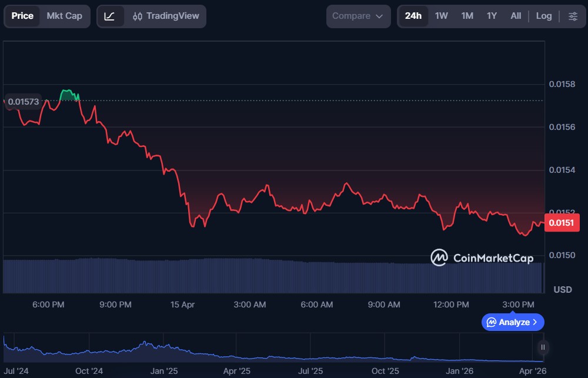Open chart settings sliders icon
The width and height of the screenshot is (588, 378).
click(x=573, y=16)
